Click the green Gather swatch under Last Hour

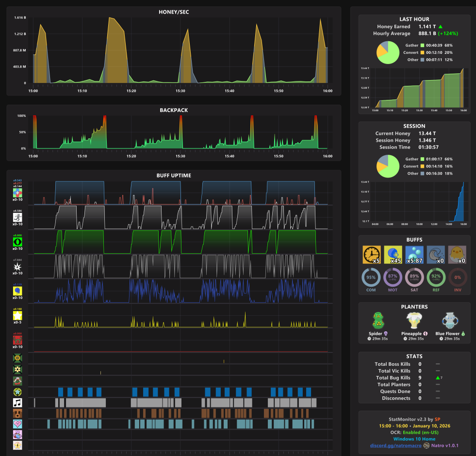422,45
